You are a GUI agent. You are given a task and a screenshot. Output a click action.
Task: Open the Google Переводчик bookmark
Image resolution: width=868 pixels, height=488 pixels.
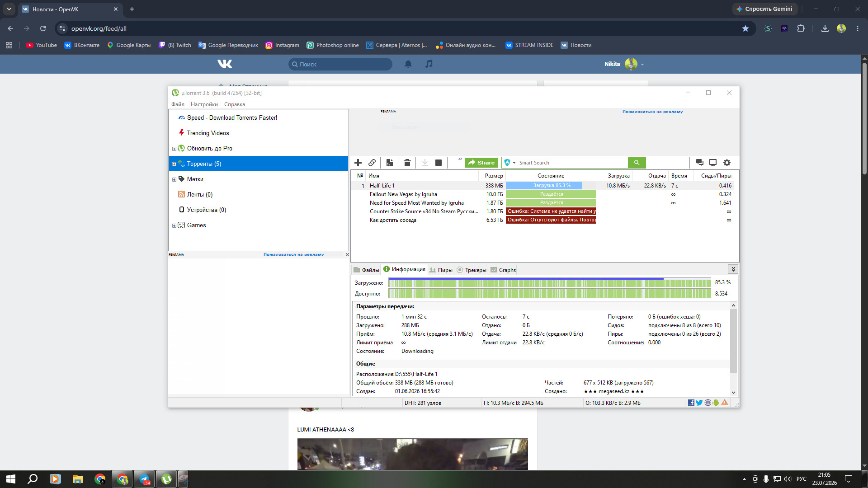228,45
